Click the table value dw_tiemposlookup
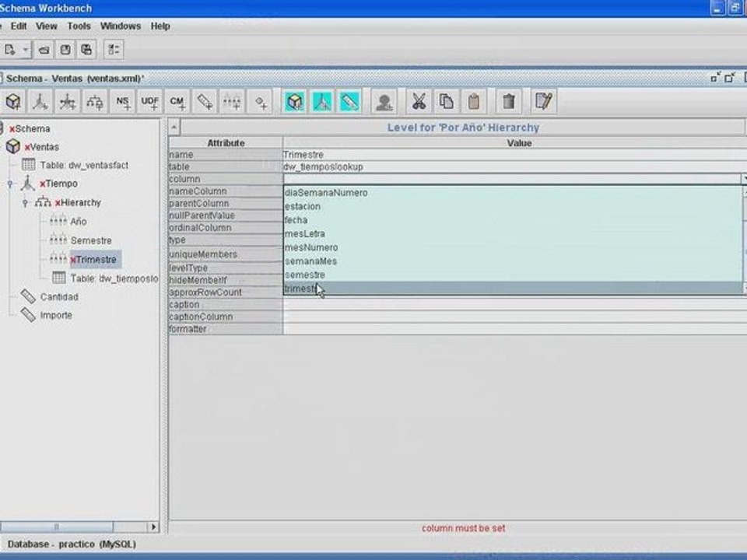The height and width of the screenshot is (560, 747). (515, 167)
